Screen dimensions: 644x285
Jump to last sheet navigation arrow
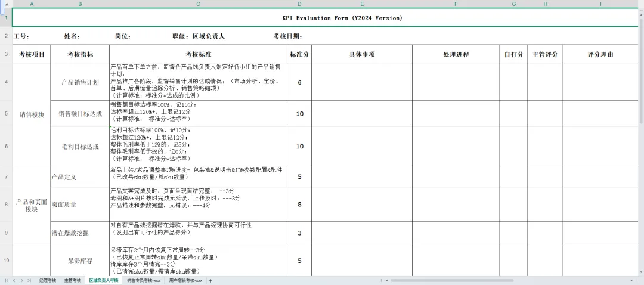coord(29,281)
